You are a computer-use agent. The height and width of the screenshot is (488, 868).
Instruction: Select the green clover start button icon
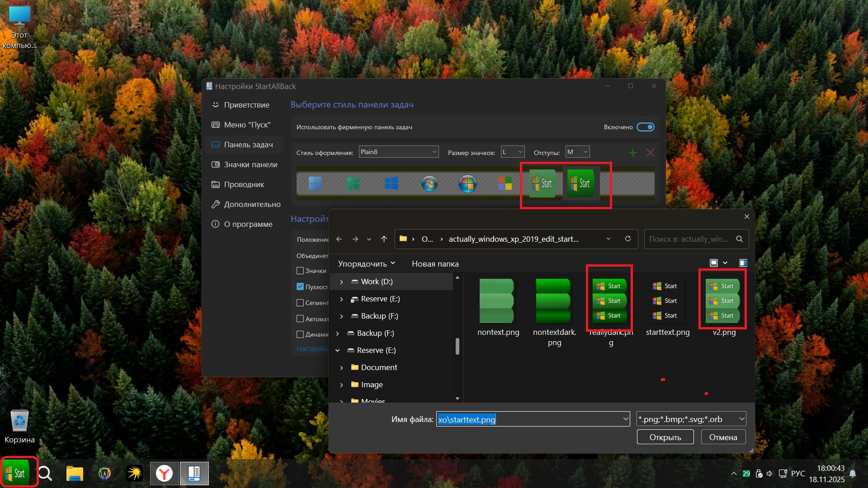coord(353,183)
